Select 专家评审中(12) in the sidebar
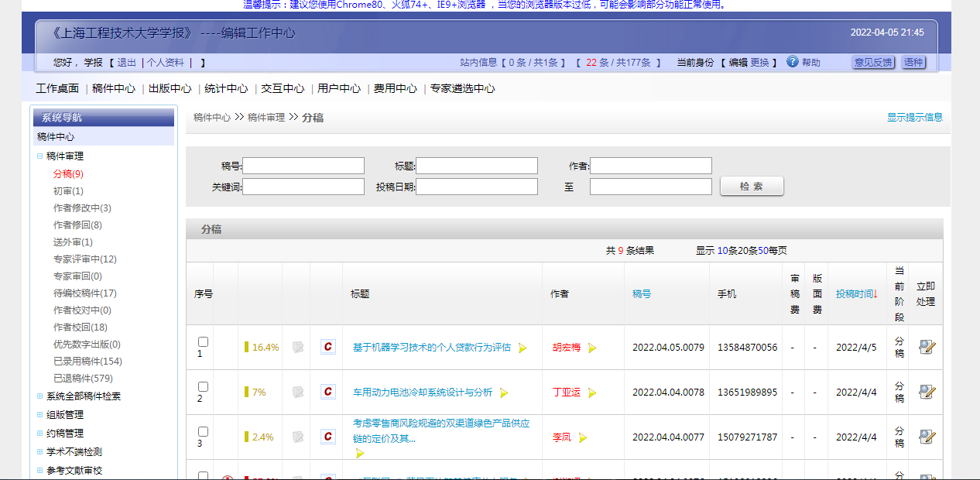This screenshot has height=480, width=980. [x=85, y=259]
